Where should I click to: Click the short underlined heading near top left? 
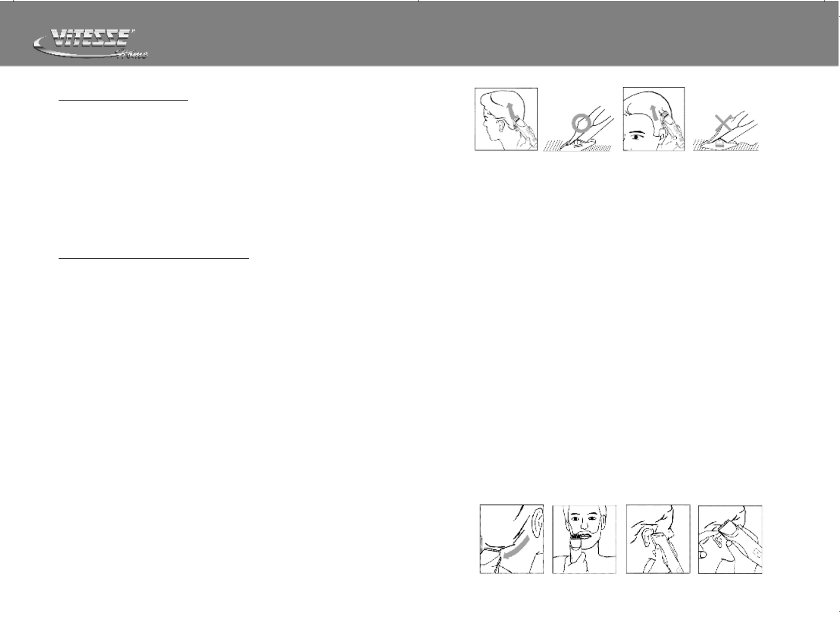[123, 100]
